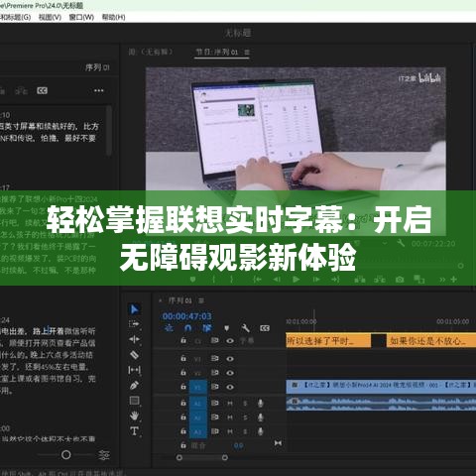476x476 pixels.
Task: Select the Type tool
Action: (x=134, y=431)
